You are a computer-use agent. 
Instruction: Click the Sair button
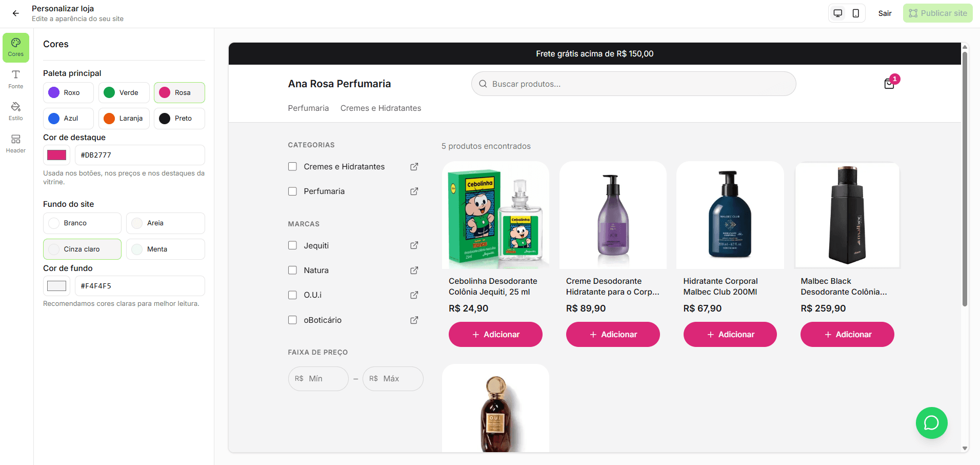tap(885, 13)
